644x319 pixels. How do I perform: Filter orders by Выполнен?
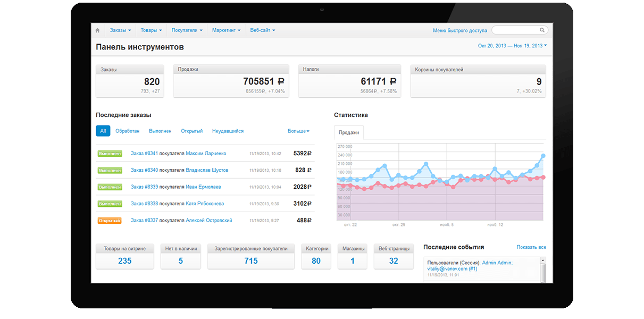(x=160, y=131)
